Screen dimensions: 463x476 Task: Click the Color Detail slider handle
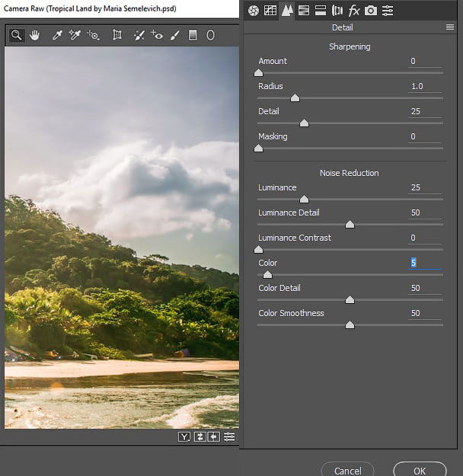click(350, 300)
